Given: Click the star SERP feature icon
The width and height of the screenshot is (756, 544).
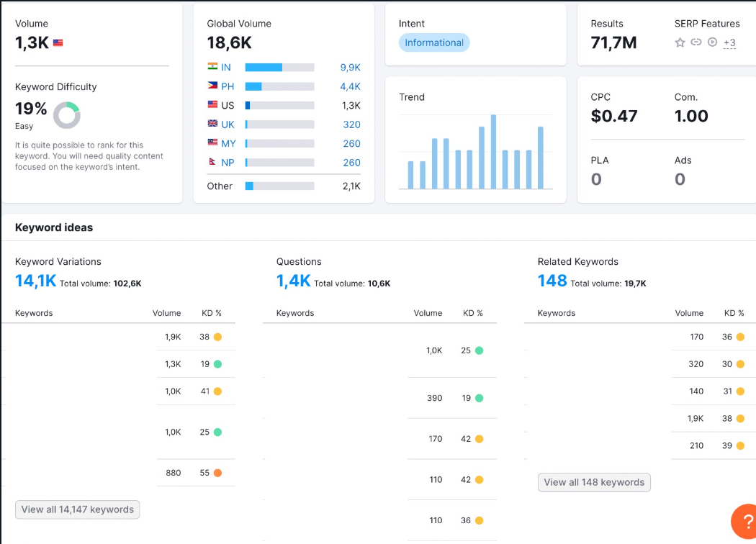Looking at the screenshot, I should pyautogui.click(x=680, y=42).
